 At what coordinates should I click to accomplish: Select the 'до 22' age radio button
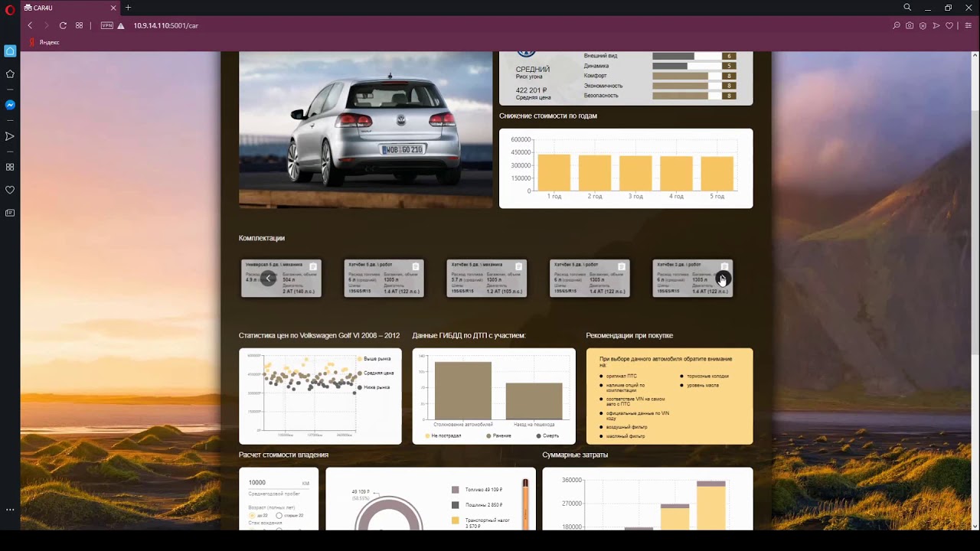click(x=252, y=516)
